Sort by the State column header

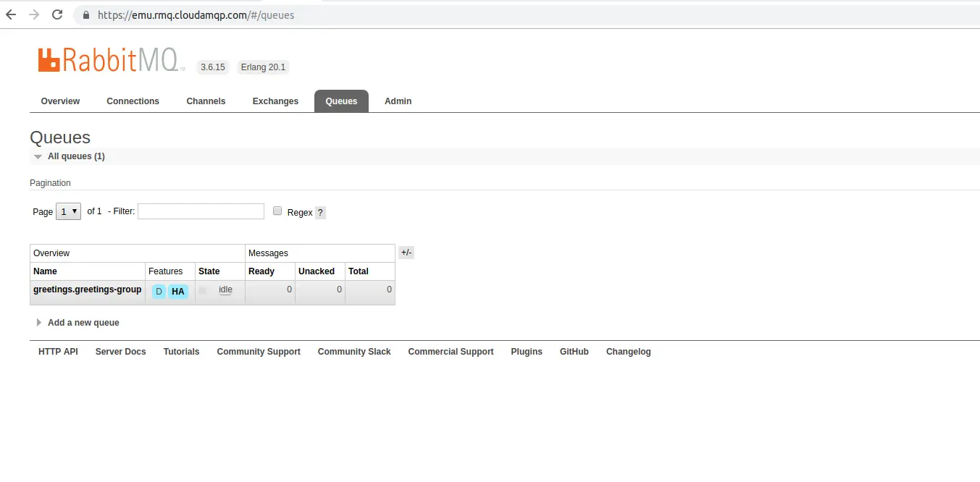point(209,271)
